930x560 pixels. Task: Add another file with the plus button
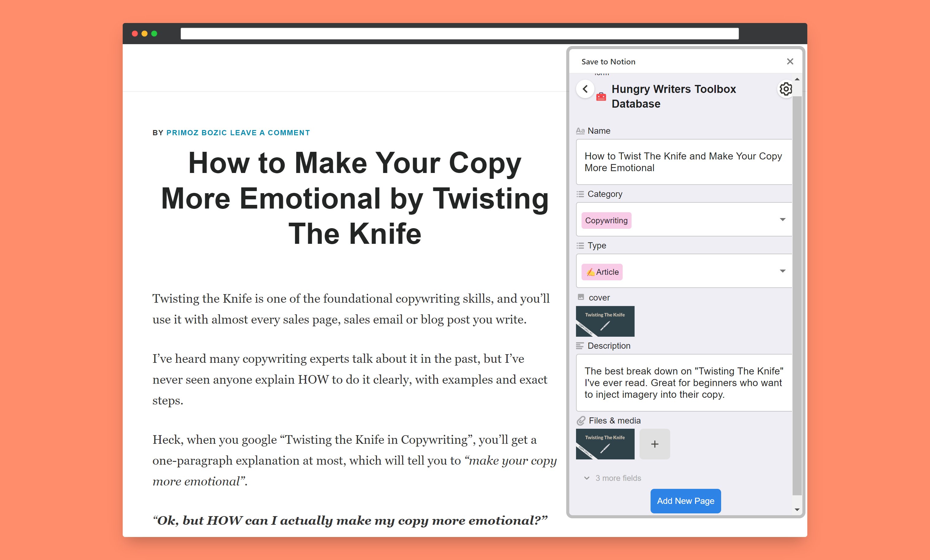pos(655,444)
